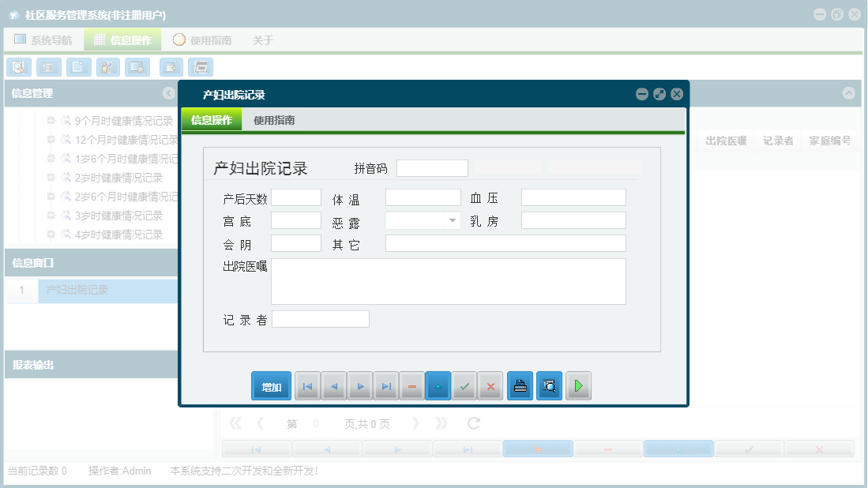Image resolution: width=868 pixels, height=488 pixels.
Task: Click the 关于 menu item
Action: click(x=261, y=39)
